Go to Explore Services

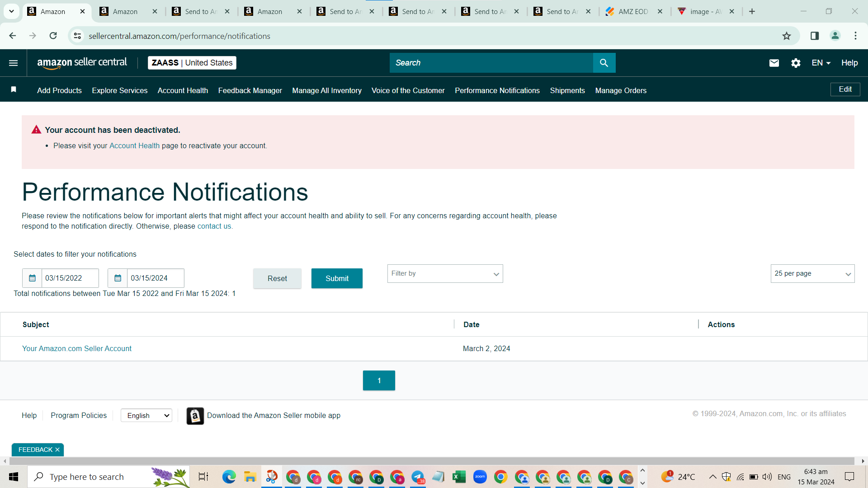pyautogui.click(x=120, y=90)
